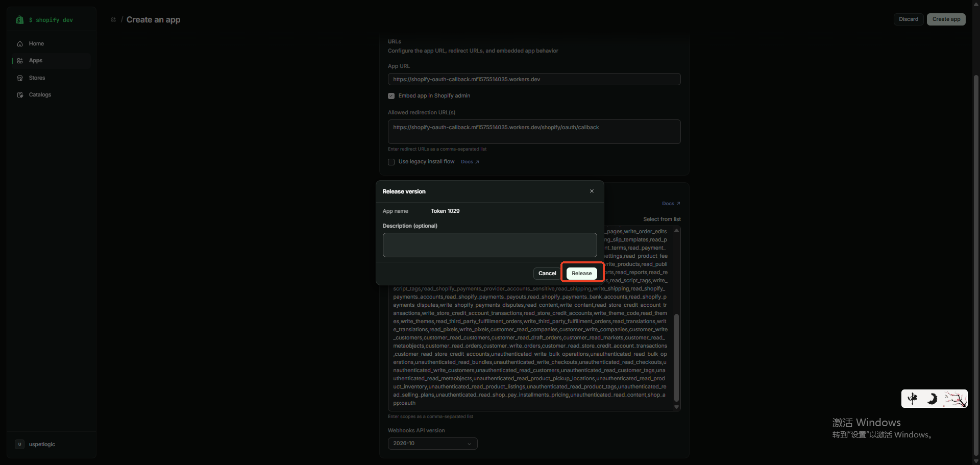Click the Token 1029 app name text

[x=445, y=211]
